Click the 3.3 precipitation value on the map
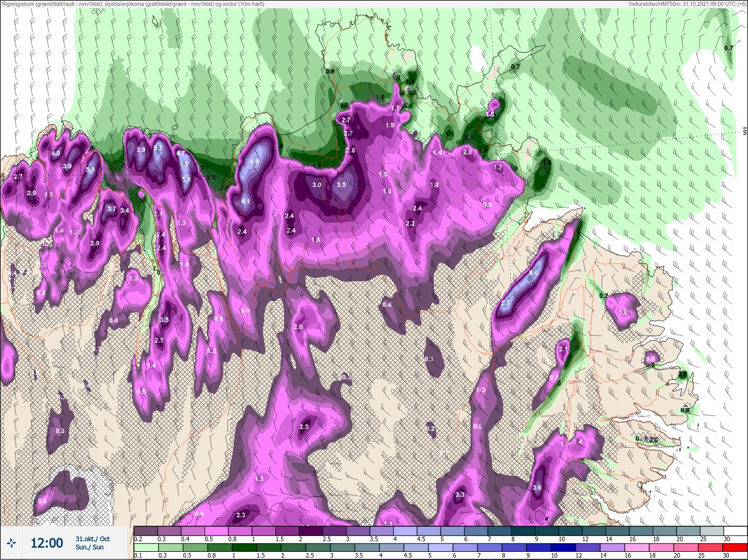Viewport: 748px width, 560px height. [459, 495]
